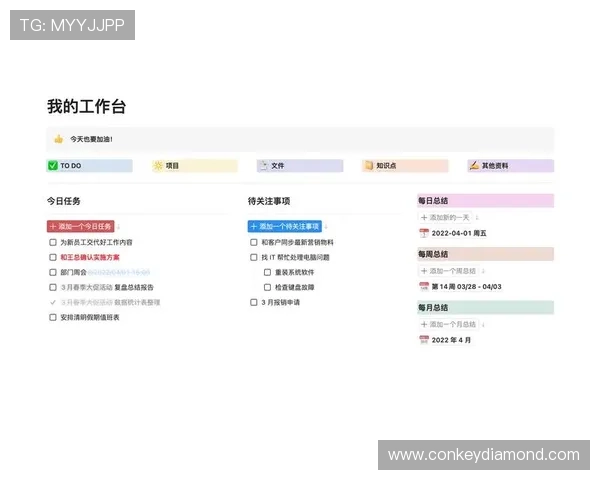The width and height of the screenshot is (600, 480).
Task: Open the arrow menu beside 添加新的一天
Action: click(x=477, y=217)
